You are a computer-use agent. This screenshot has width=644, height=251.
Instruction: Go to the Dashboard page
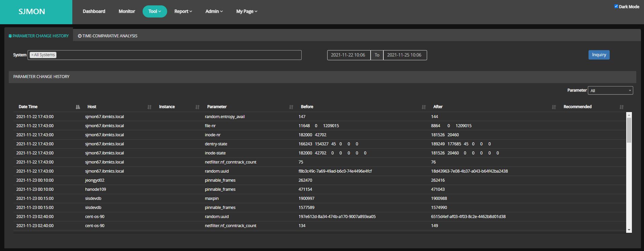coord(94,11)
